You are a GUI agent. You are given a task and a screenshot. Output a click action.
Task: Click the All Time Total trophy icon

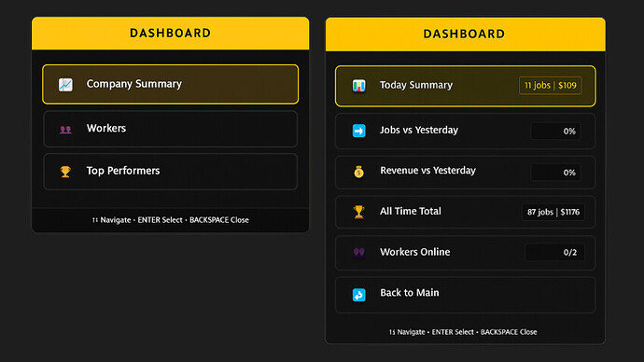coord(358,212)
